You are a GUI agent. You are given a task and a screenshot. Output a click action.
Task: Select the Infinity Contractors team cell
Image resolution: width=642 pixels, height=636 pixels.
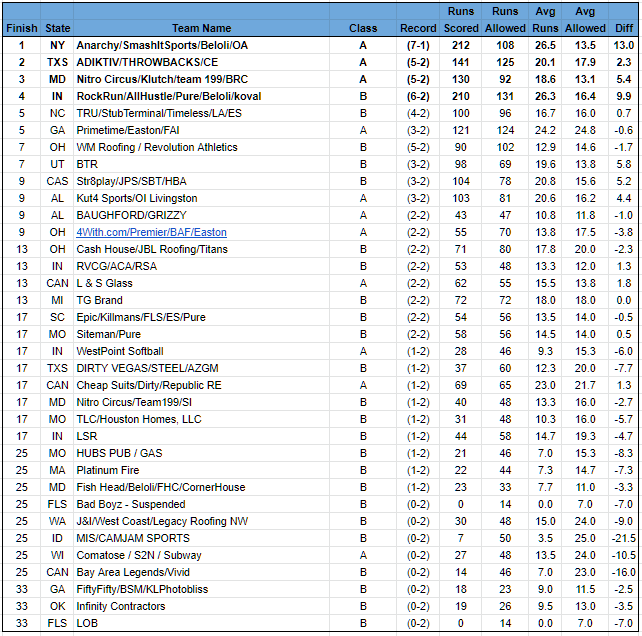click(x=201, y=606)
